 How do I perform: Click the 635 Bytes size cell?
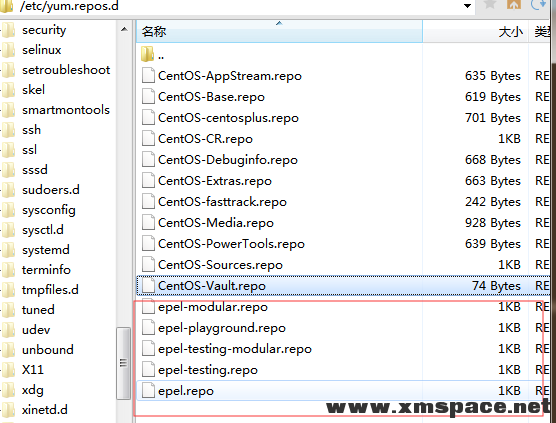[x=493, y=76]
